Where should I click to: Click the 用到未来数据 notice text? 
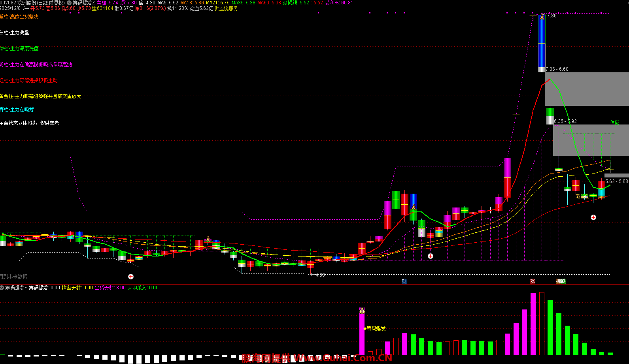click(14, 276)
